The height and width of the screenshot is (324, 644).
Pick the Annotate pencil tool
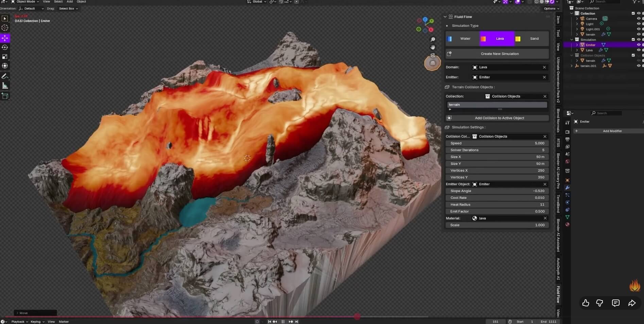tap(5, 76)
